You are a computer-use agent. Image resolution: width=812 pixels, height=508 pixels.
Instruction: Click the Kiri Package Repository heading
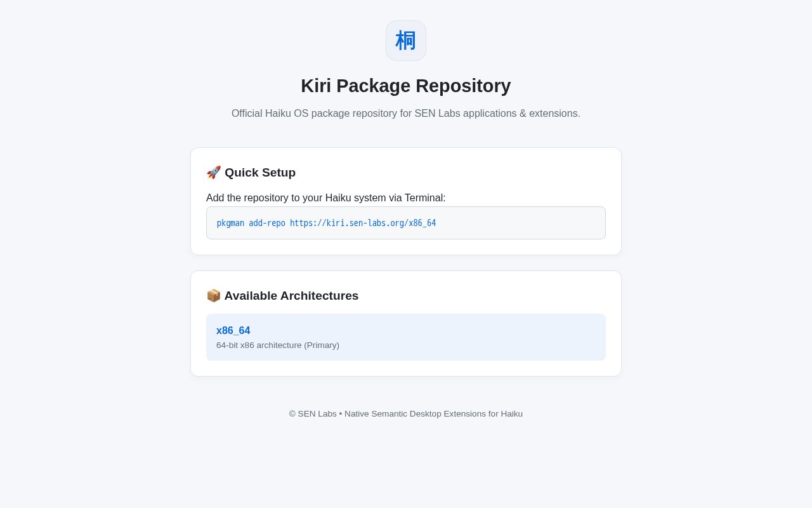[406, 86]
